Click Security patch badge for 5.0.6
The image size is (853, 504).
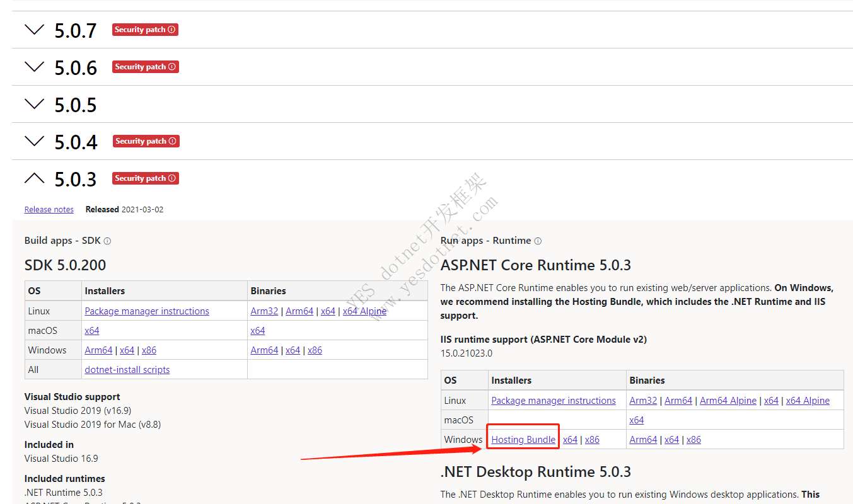click(146, 67)
